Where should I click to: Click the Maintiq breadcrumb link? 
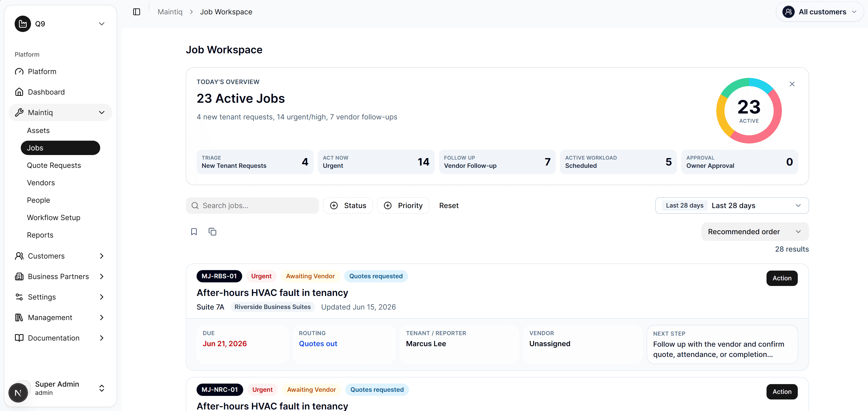click(x=170, y=12)
